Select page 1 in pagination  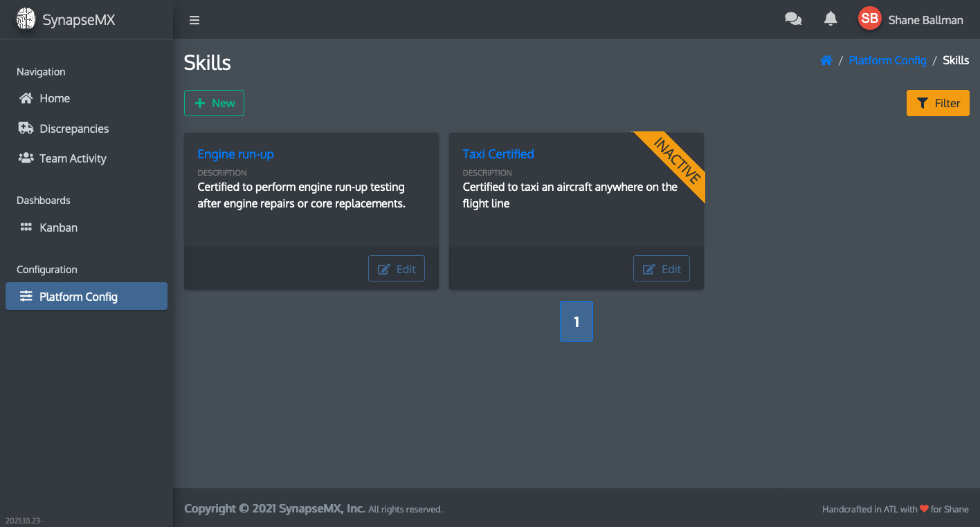pyautogui.click(x=576, y=322)
